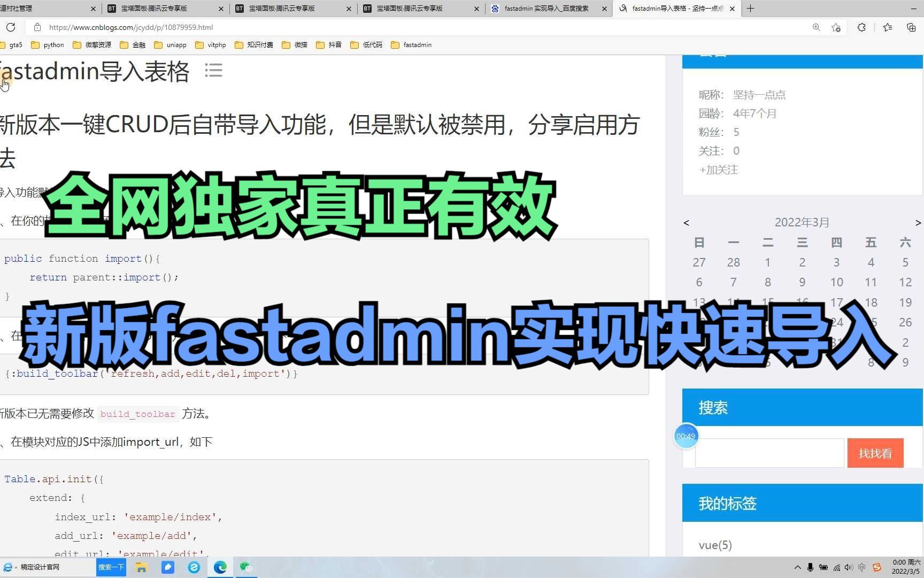Reload the page with the refresh icon

pos(11,27)
